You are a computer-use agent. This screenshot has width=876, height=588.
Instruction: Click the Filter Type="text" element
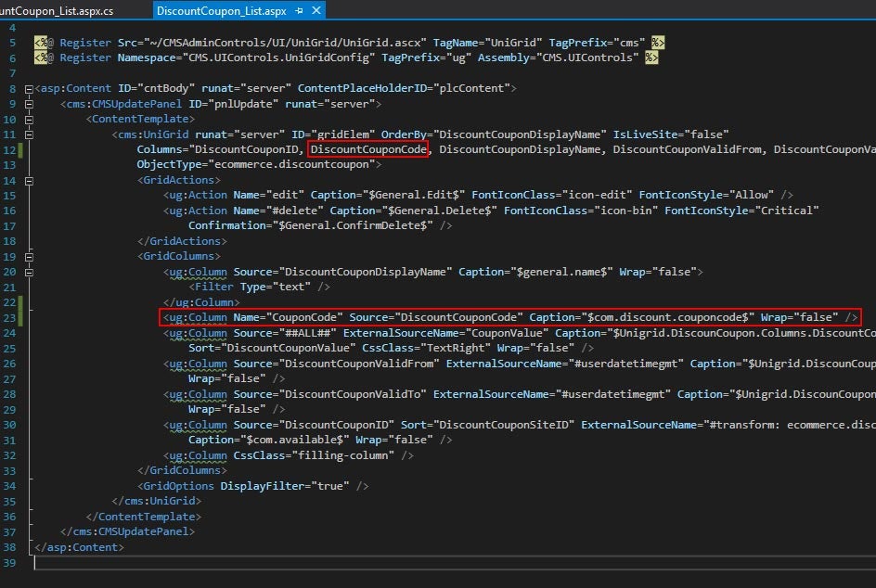tap(258, 287)
